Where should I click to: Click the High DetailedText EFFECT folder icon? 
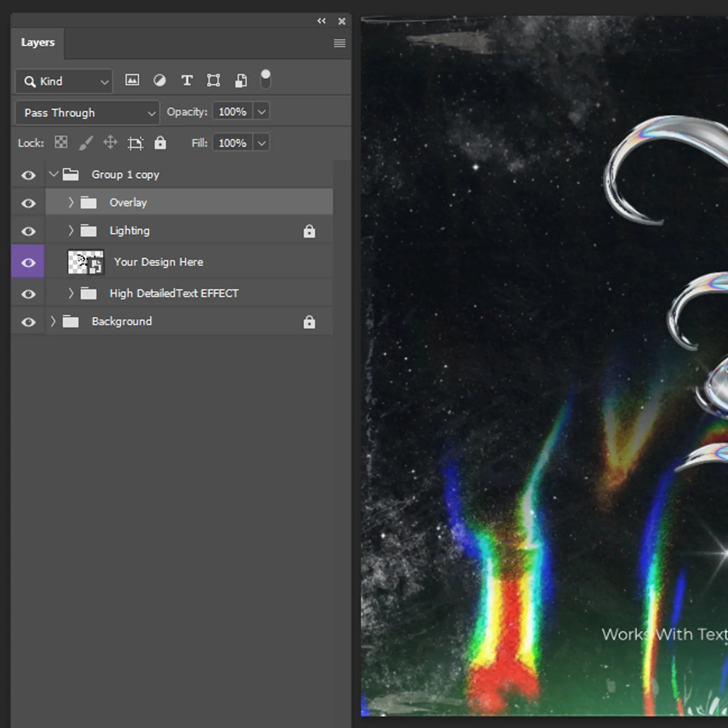click(89, 293)
